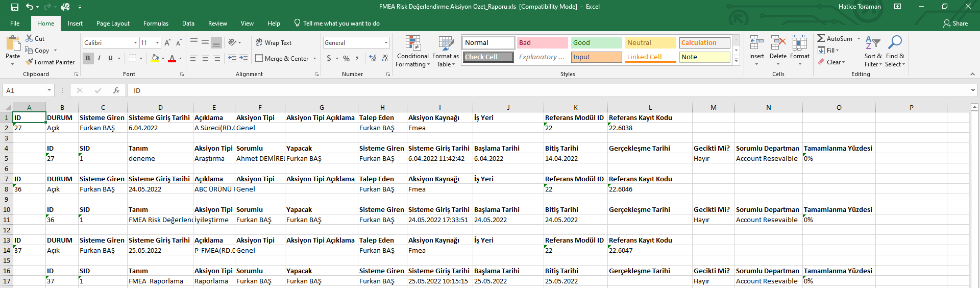Expand the General number format dropdown
The height and width of the screenshot is (288, 980).
386,43
